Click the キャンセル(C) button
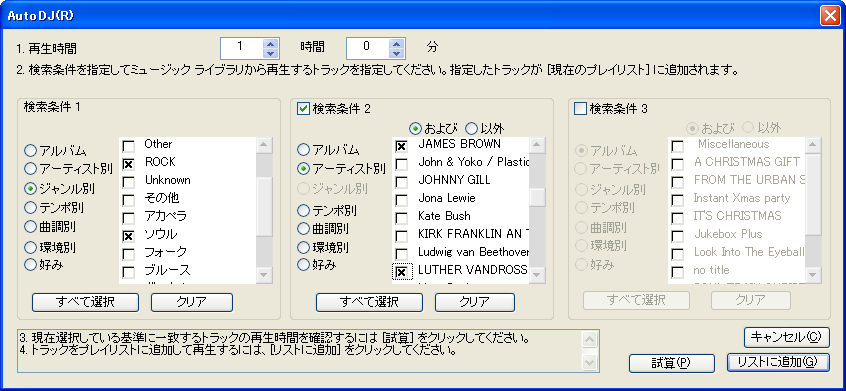This screenshot has width=846, height=391. click(x=786, y=338)
